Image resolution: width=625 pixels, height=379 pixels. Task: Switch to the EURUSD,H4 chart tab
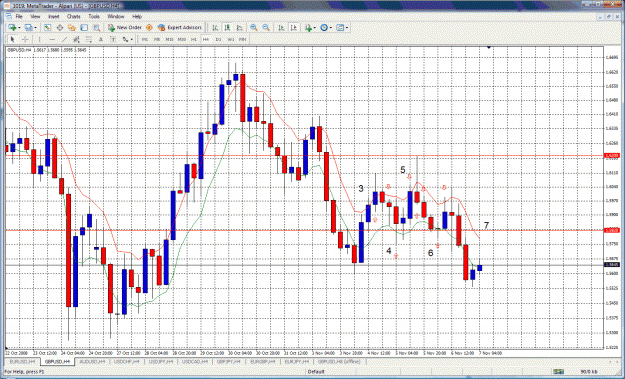click(22, 362)
